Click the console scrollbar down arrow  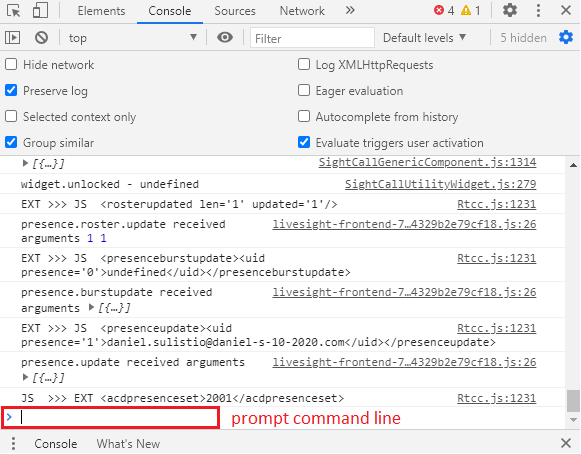point(573,420)
